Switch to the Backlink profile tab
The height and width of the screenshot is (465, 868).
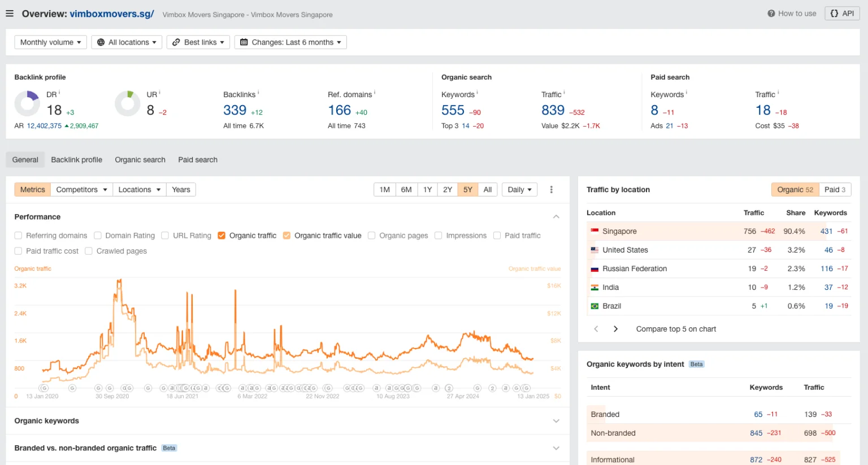[x=76, y=160]
